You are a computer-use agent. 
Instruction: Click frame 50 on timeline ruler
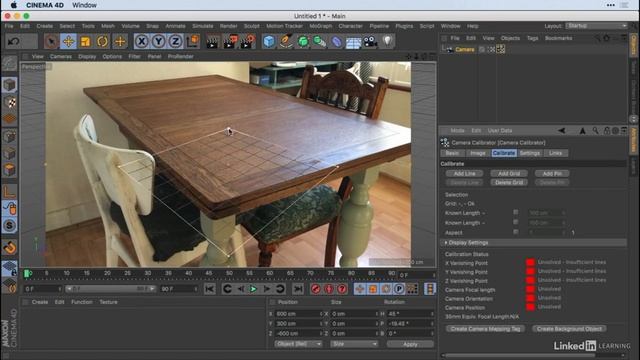click(x=229, y=273)
